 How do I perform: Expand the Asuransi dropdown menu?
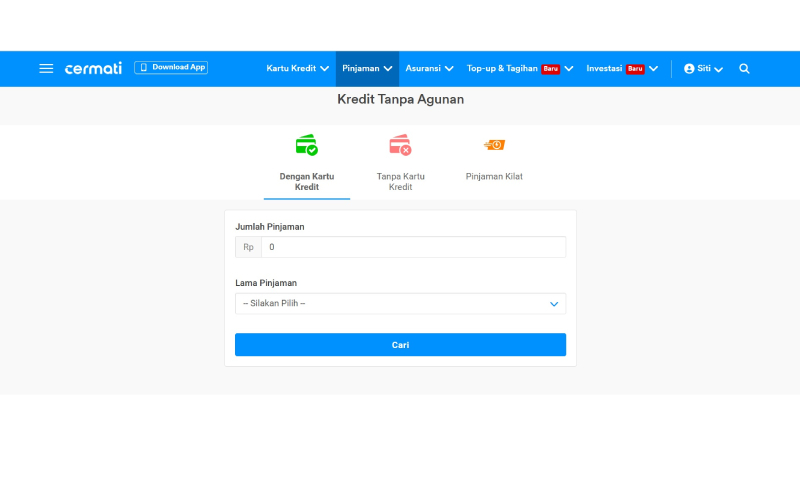point(429,68)
